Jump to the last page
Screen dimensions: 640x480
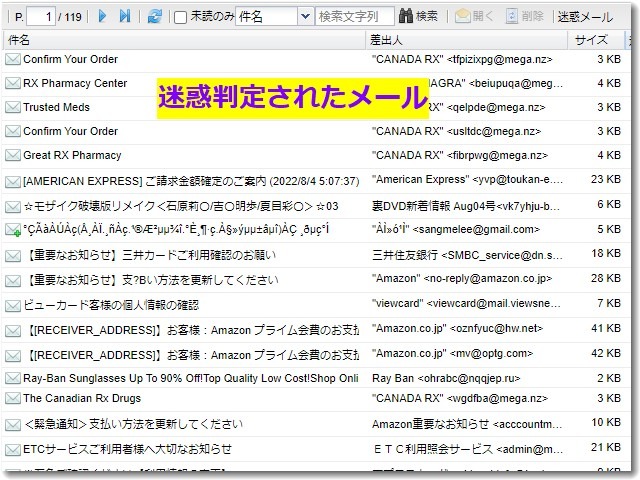[125, 16]
